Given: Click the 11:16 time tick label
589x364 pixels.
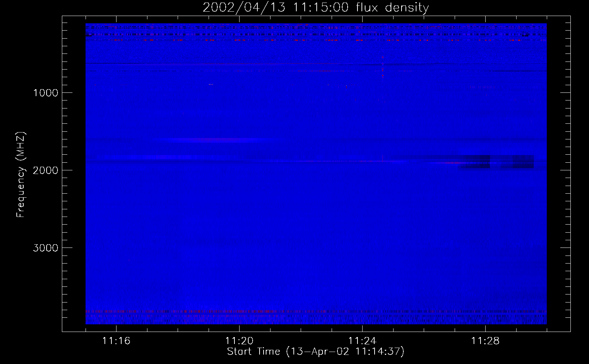Looking at the screenshot, I should coord(116,341).
